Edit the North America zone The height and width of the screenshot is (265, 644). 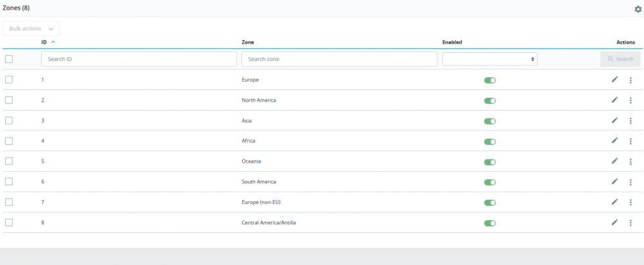click(x=614, y=100)
